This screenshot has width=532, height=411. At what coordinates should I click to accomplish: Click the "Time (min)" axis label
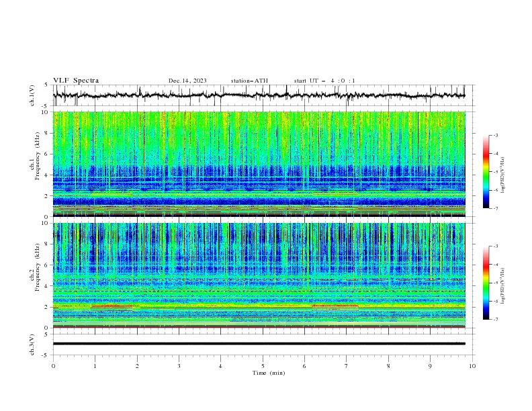coord(269,373)
